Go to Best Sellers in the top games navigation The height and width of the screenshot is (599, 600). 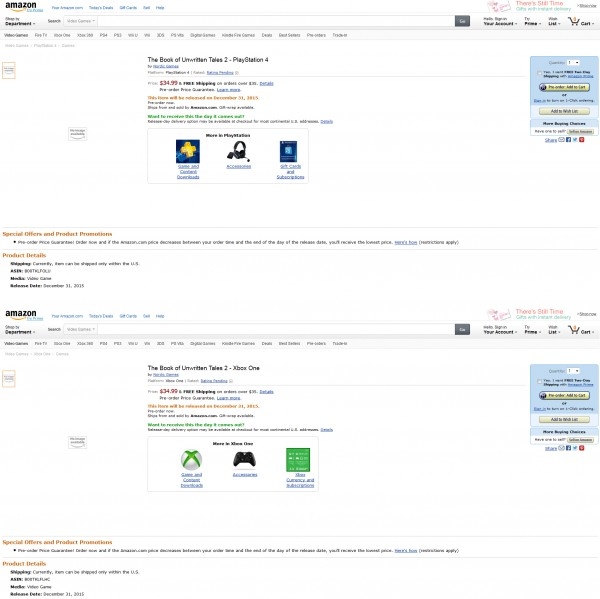(289, 34)
